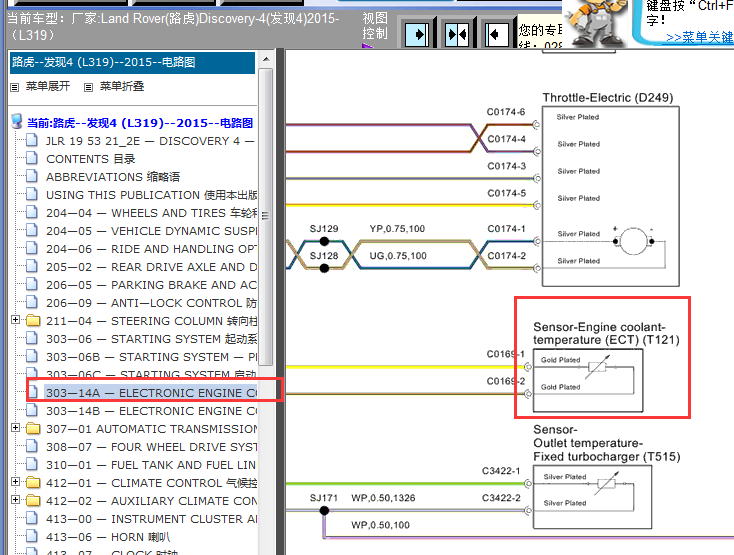Click the right-arrow view control button

(x=417, y=35)
